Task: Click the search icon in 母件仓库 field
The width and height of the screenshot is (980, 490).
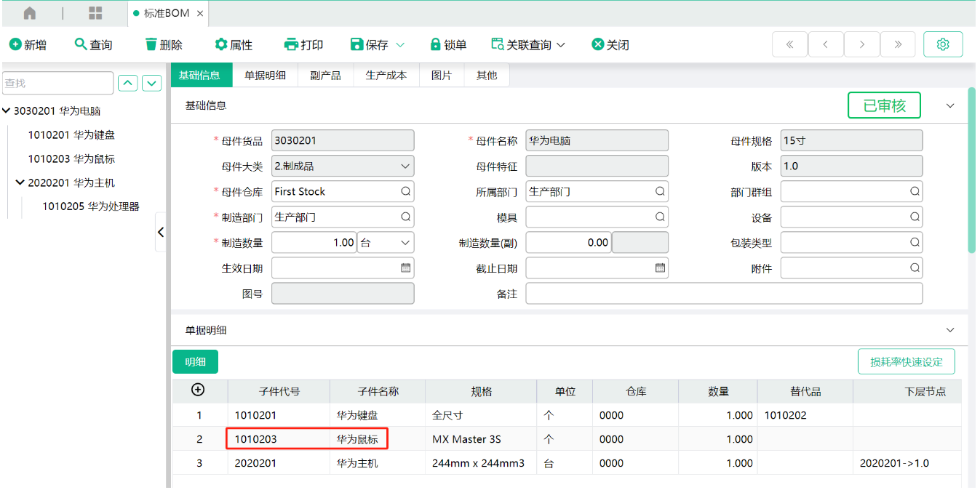Action: [405, 192]
